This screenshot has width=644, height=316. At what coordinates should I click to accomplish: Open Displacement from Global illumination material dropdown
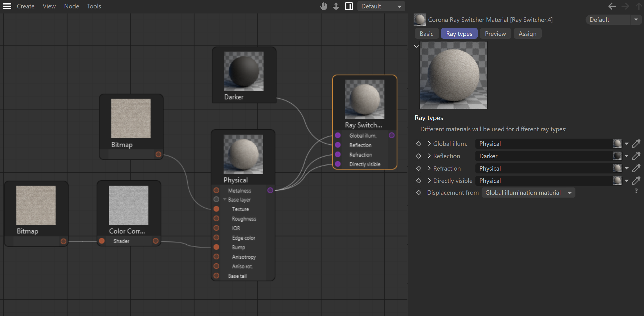[x=528, y=193]
